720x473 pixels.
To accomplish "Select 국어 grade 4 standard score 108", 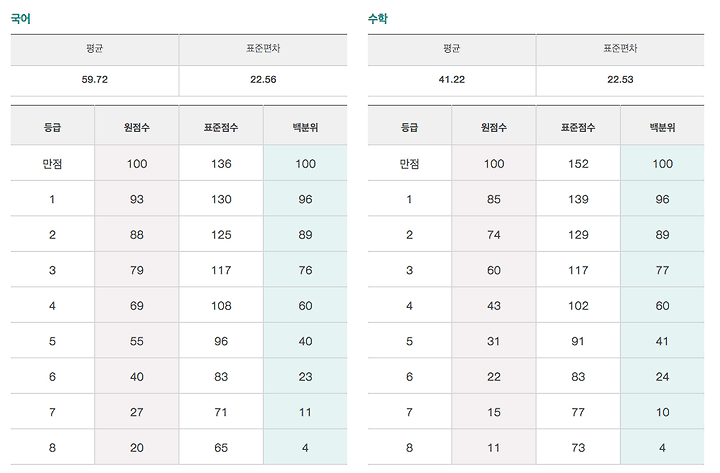I will (221, 306).
